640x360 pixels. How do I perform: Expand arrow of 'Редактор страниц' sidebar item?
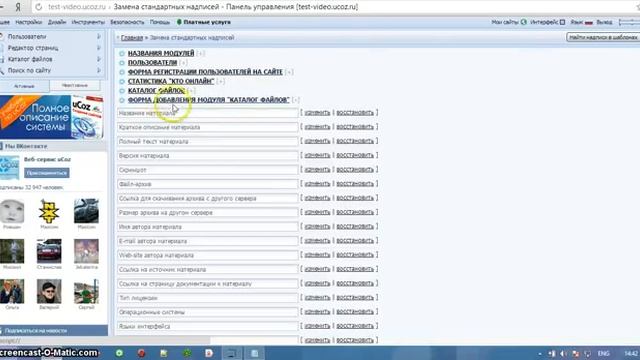click(99, 48)
